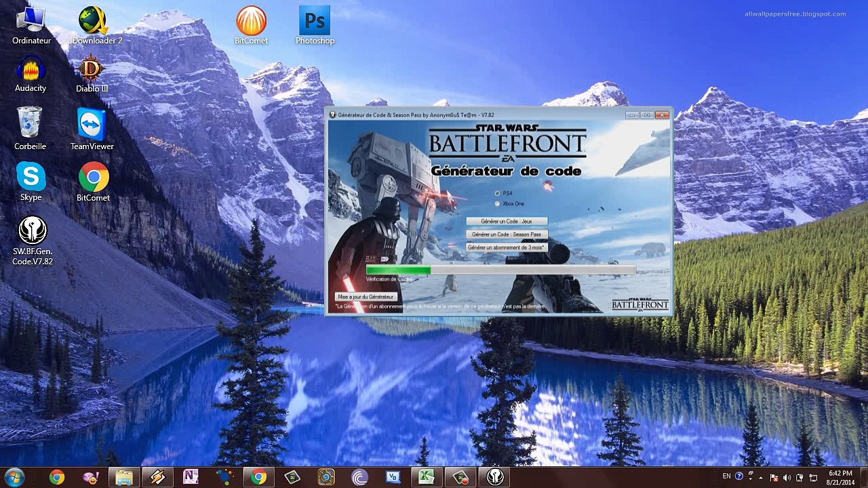Open OneNote from the taskbar
Screen dimensions: 868x488
point(191,477)
